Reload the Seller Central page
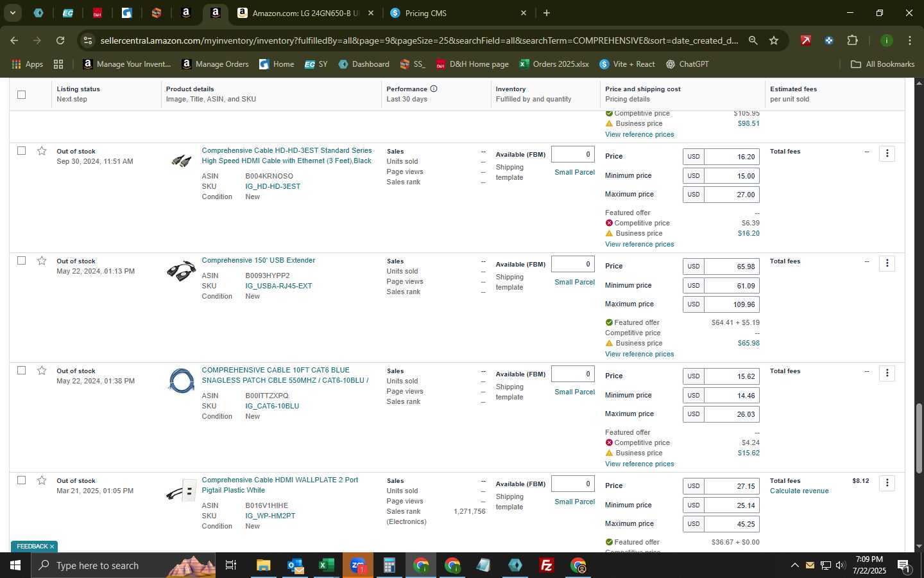The width and height of the screenshot is (924, 578). point(60,40)
